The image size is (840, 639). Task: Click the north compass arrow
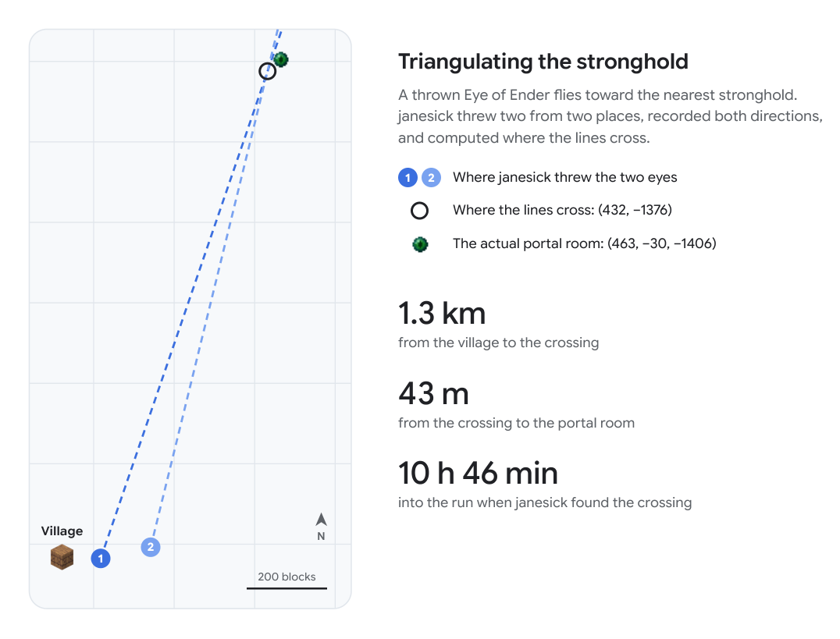pyautogui.click(x=321, y=520)
